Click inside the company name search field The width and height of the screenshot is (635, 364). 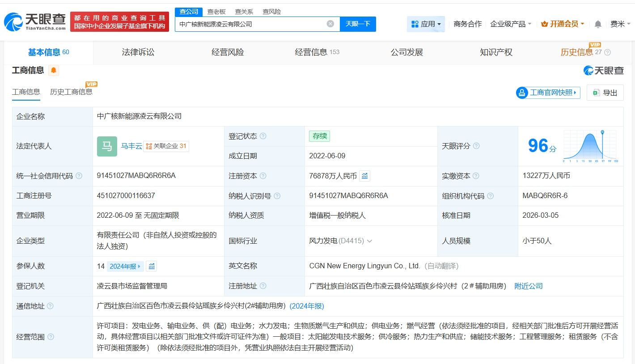click(250, 24)
